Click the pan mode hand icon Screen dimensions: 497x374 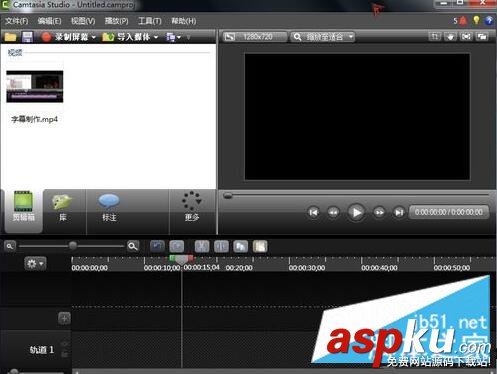click(450, 36)
